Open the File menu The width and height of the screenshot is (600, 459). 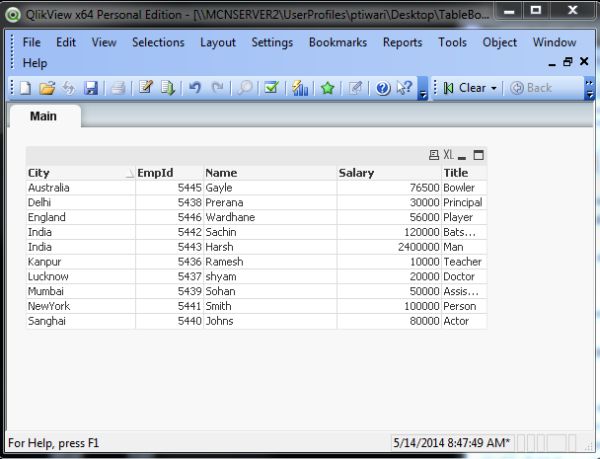[31, 42]
